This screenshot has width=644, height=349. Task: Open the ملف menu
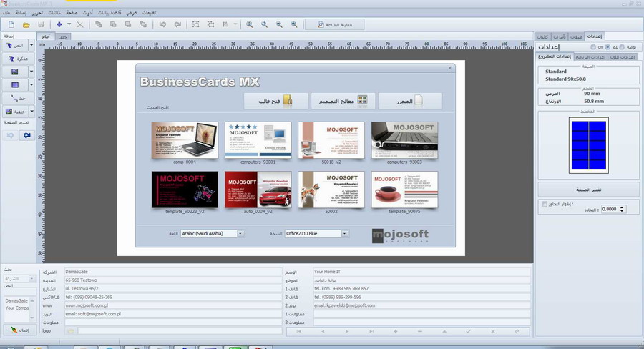(x=6, y=13)
